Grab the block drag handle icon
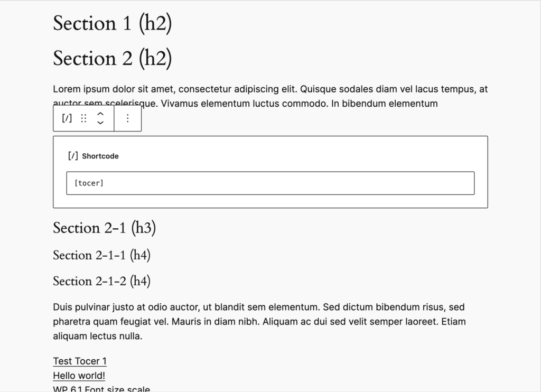The width and height of the screenshot is (541, 392). [x=83, y=118]
